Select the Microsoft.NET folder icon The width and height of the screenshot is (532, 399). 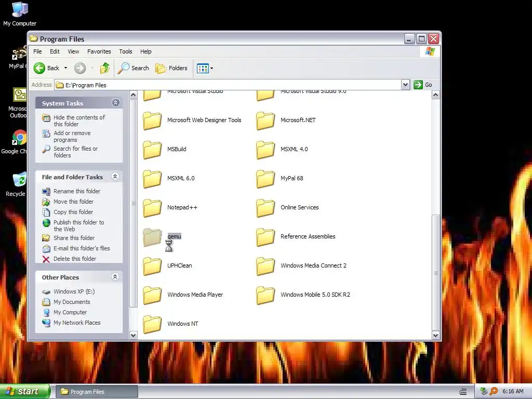[x=265, y=121]
